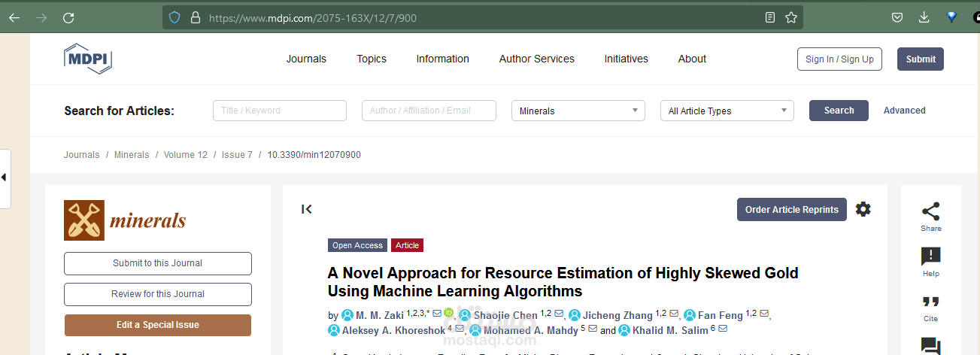Click the Open Access label
Image resolution: width=980 pixels, height=355 pixels.
coord(358,245)
